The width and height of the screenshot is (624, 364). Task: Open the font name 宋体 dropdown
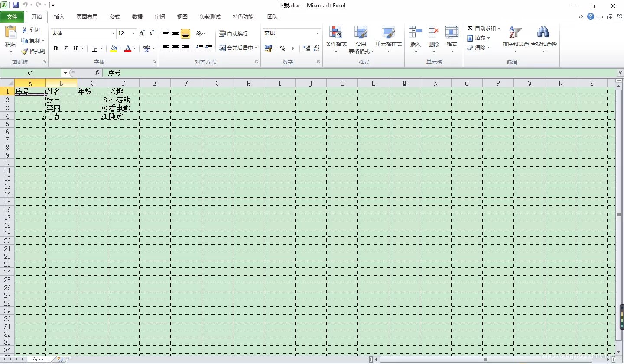tap(113, 34)
